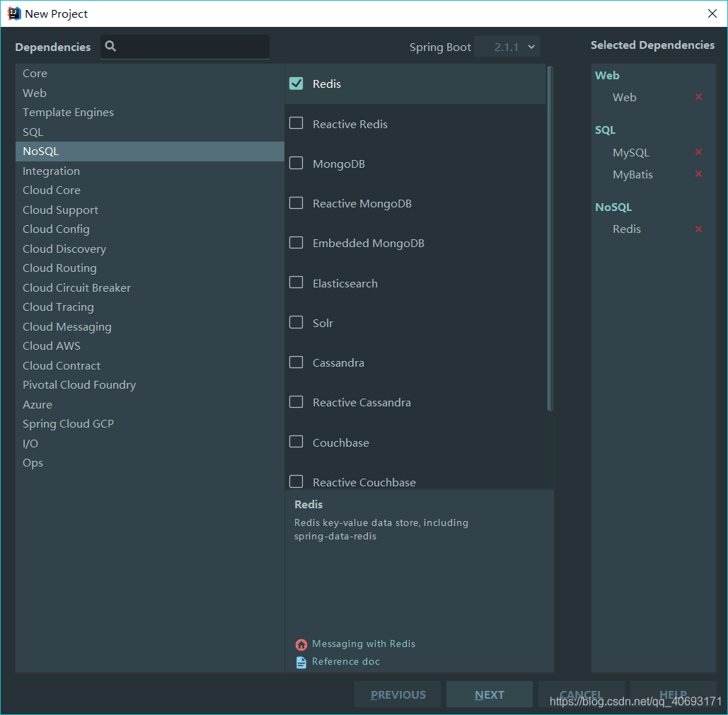Viewport: 728px width, 715px height.
Task: Click MySQL in Selected Dependencies
Action: pyautogui.click(x=630, y=152)
